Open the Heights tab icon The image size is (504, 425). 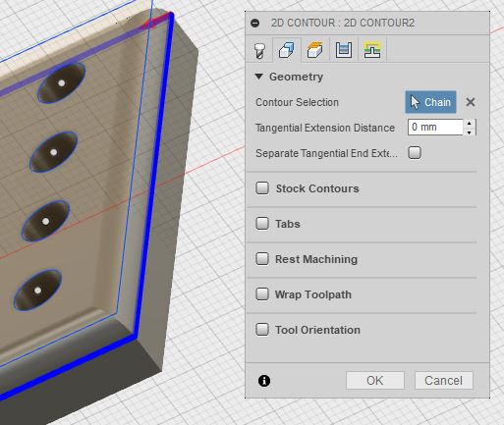pyautogui.click(x=315, y=50)
